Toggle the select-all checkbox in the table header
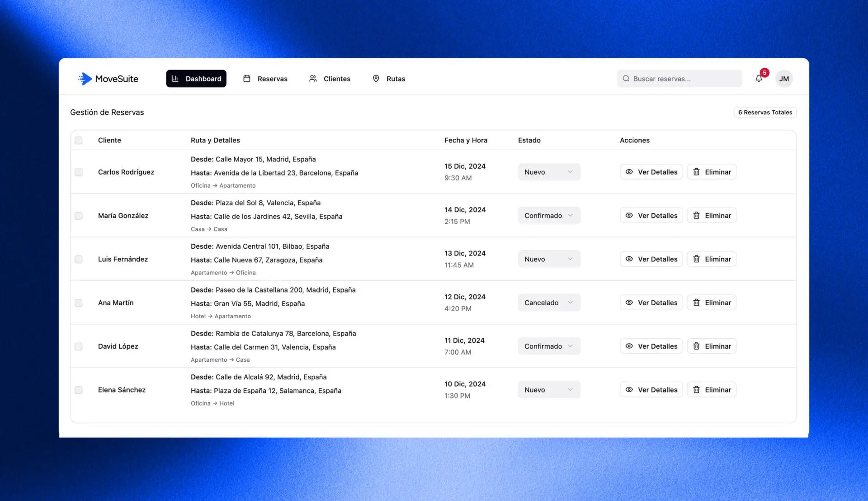 point(79,140)
